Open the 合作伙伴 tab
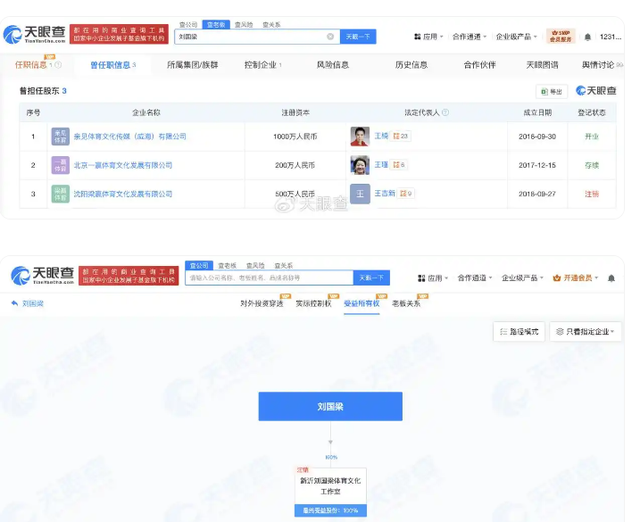The image size is (640, 522). point(480,65)
